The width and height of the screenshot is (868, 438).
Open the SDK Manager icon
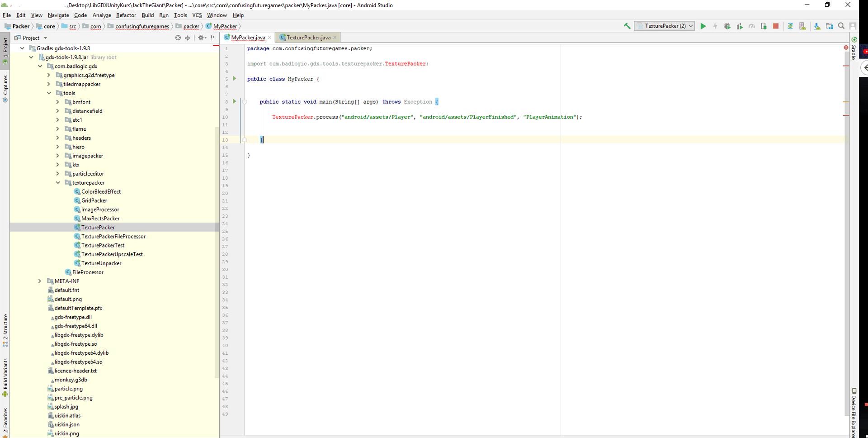(x=817, y=26)
